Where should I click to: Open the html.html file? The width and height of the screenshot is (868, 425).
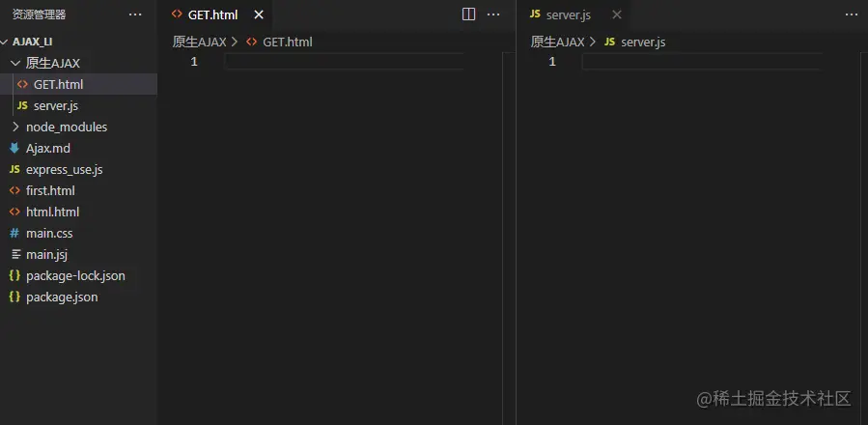tap(78, 212)
